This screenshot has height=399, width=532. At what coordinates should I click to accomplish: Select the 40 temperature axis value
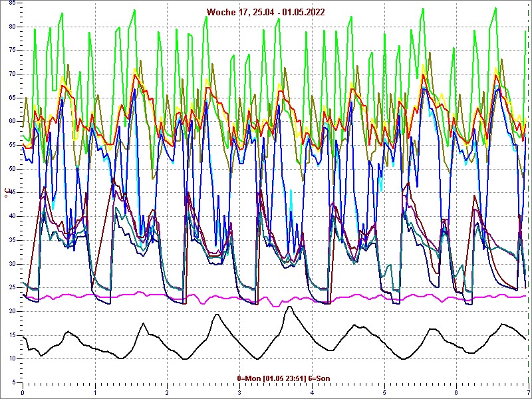[12, 217]
